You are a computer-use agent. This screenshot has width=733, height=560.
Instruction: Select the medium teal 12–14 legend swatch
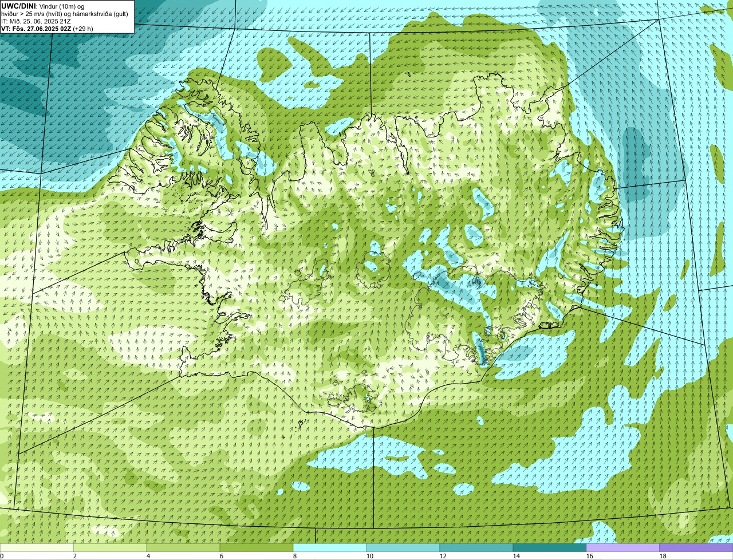pos(476,547)
